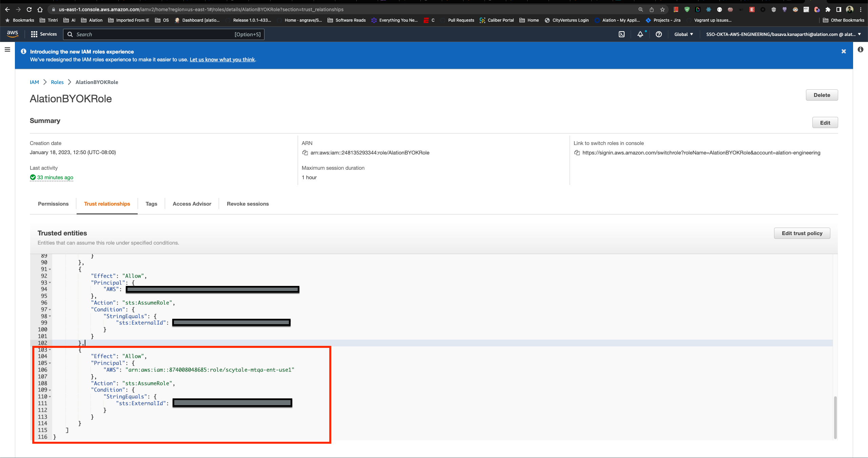Open the browser home page icon

[40, 9]
